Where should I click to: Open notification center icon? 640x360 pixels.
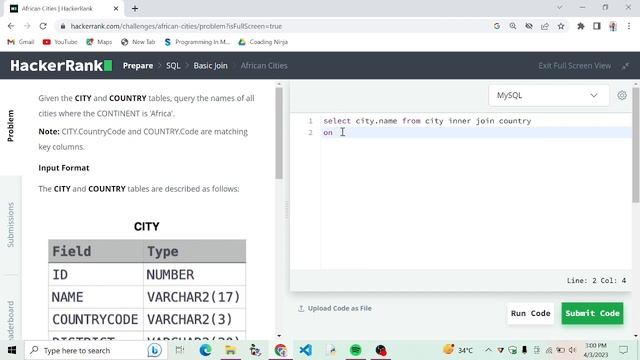(623, 350)
